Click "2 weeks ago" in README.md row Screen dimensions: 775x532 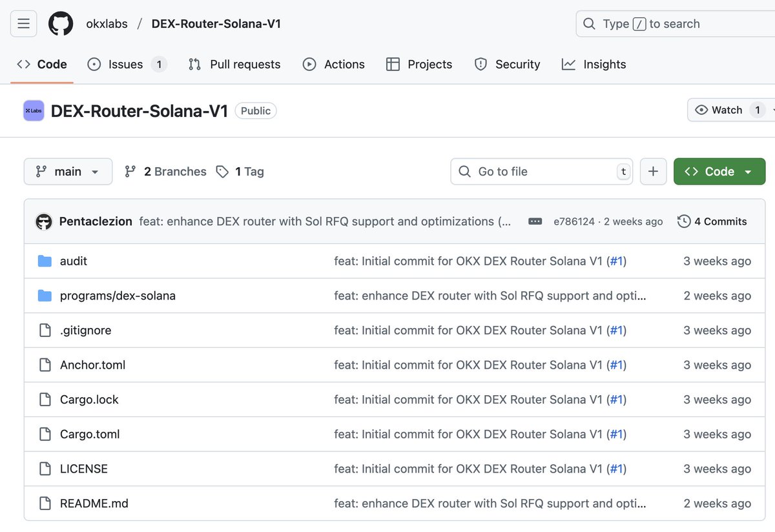(717, 503)
